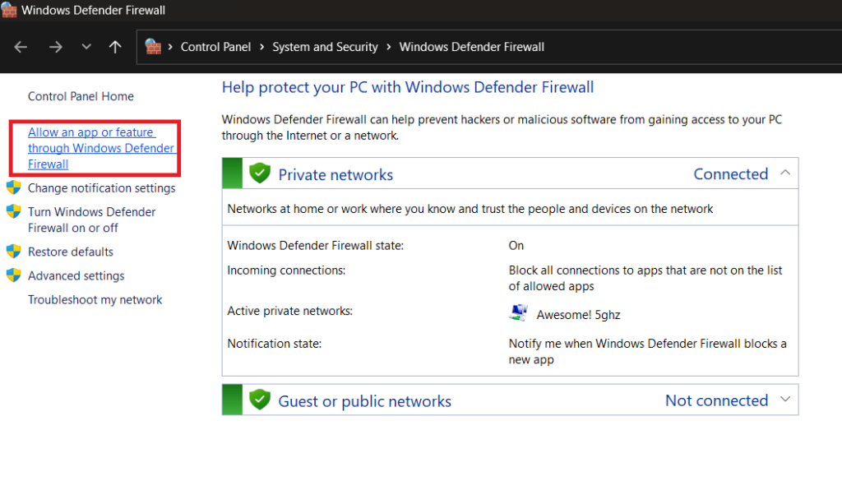Click the Forward navigation arrow
The width and height of the screenshot is (842, 504).
[x=55, y=47]
